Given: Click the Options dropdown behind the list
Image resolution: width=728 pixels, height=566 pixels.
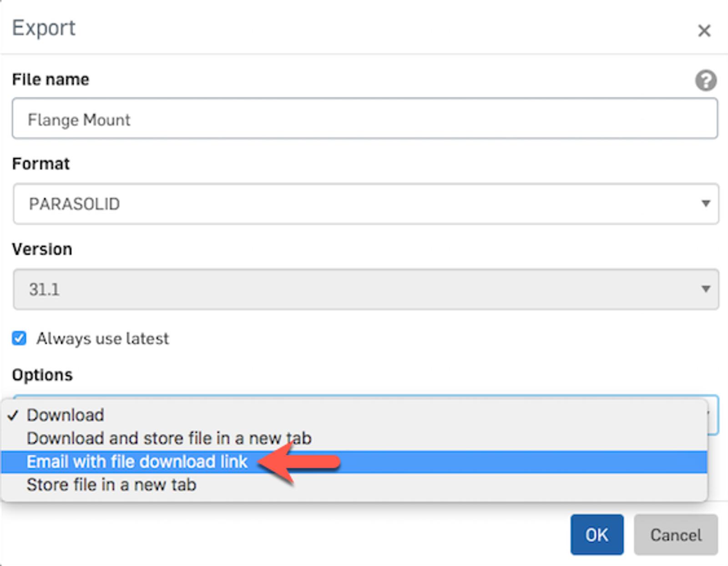Looking at the screenshot, I should [713, 415].
